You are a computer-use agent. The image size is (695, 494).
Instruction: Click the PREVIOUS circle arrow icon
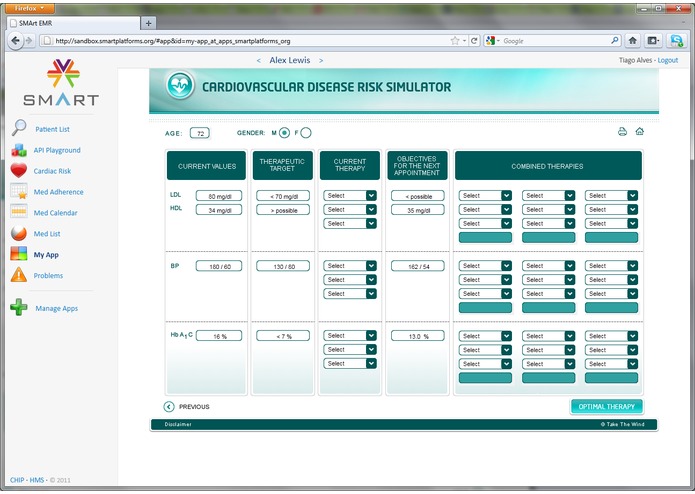point(169,406)
